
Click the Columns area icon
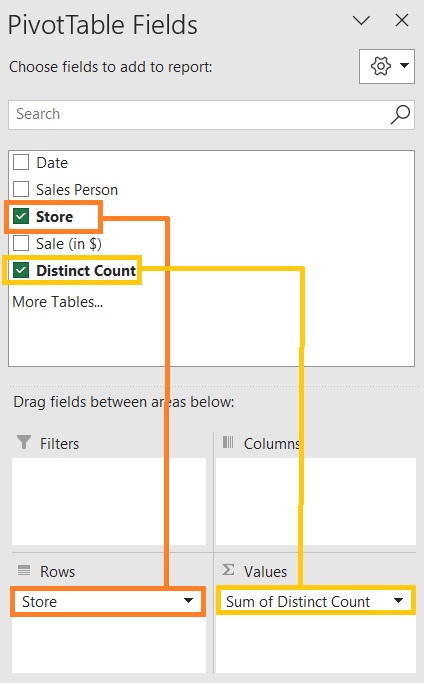[x=228, y=442]
